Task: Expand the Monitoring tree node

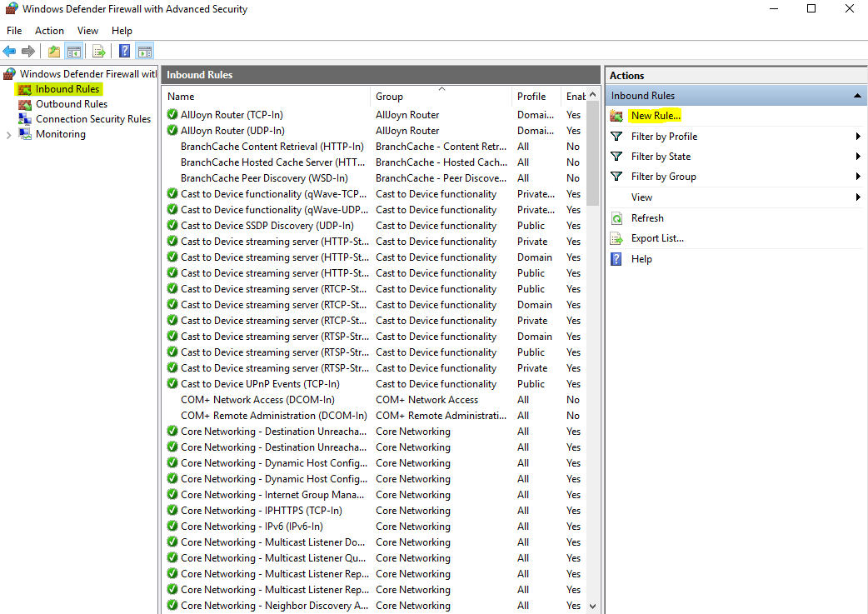Action: (8, 134)
